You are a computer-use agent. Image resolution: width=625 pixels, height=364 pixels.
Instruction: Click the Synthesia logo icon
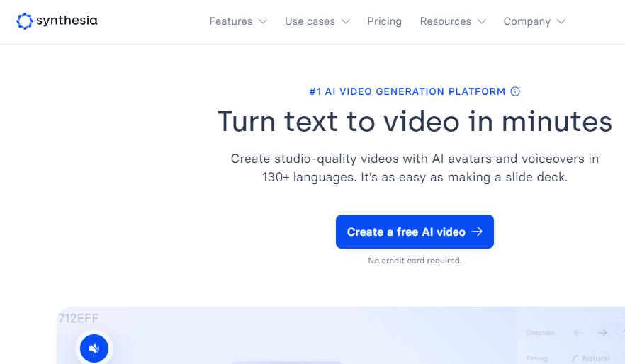tap(25, 21)
